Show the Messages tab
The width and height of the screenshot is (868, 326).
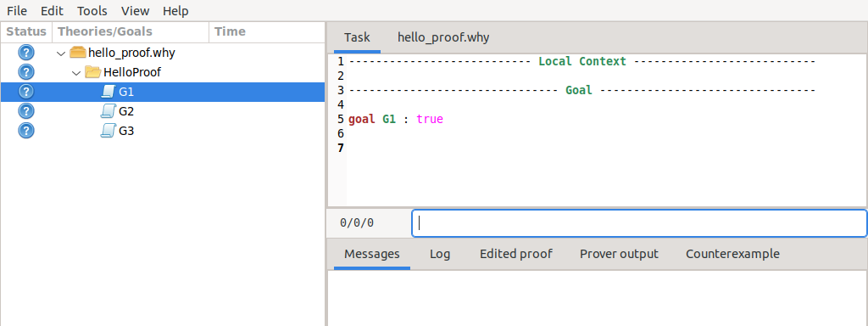coord(372,254)
